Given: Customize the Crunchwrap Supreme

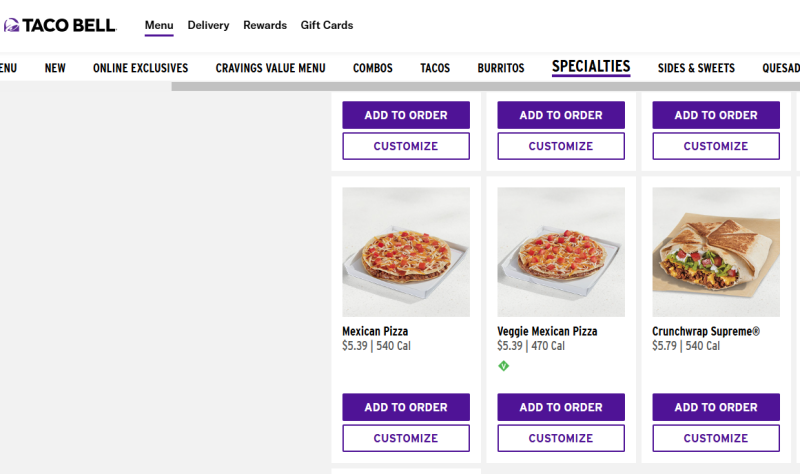Looking at the screenshot, I should [716, 438].
